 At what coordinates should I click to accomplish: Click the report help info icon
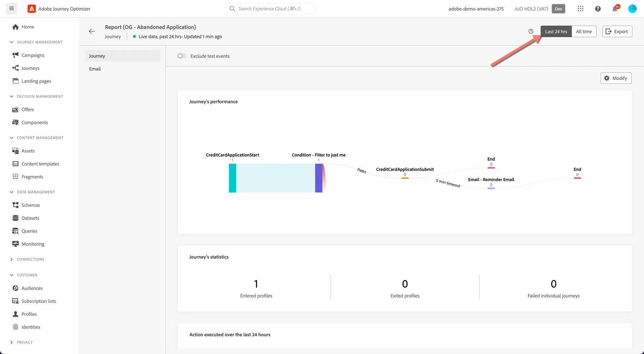click(531, 31)
